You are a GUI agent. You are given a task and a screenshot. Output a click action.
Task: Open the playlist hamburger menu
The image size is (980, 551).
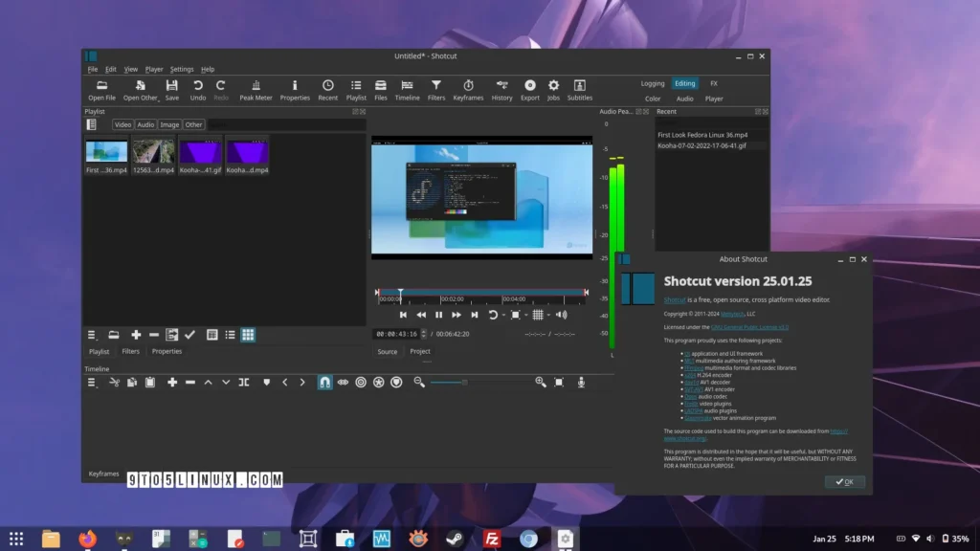(x=93, y=335)
